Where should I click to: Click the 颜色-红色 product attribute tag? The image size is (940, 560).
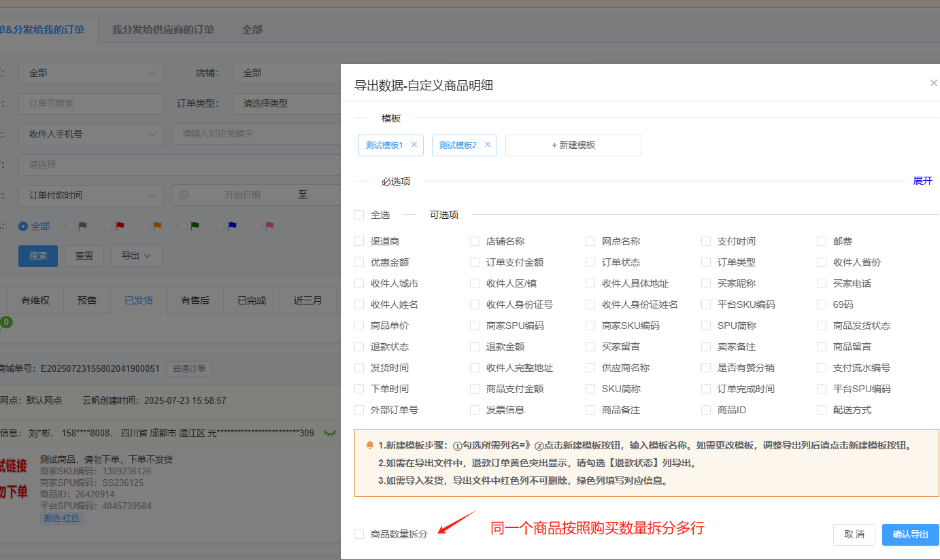[x=62, y=518]
